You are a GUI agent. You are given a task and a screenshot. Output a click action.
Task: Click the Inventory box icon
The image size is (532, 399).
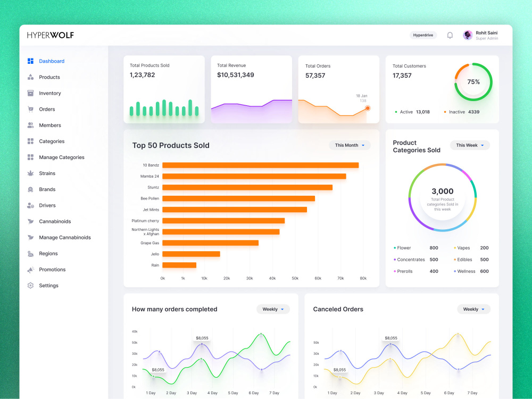(30, 93)
